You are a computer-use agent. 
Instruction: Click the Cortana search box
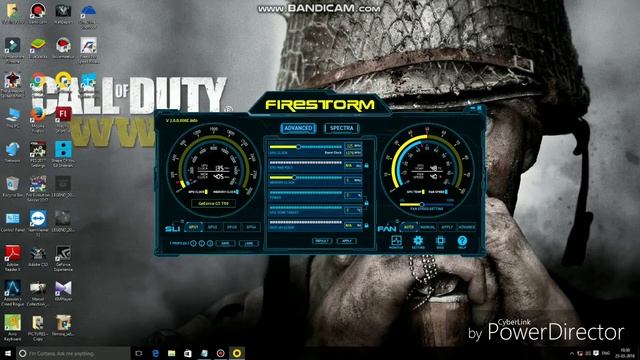(73, 353)
